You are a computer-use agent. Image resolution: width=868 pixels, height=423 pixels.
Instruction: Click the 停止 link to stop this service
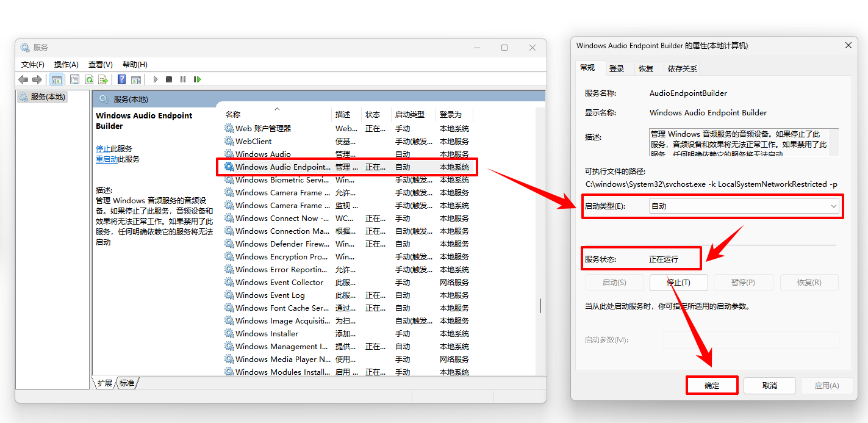pyautogui.click(x=103, y=148)
